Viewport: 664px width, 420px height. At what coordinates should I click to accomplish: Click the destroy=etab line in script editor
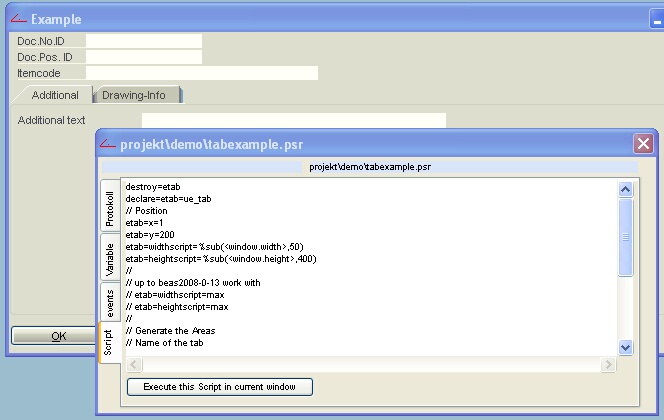click(152, 187)
